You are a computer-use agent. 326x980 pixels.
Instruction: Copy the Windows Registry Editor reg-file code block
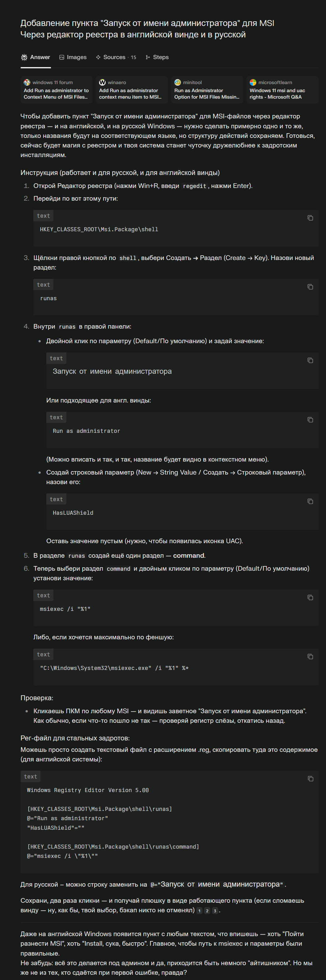tap(310, 779)
